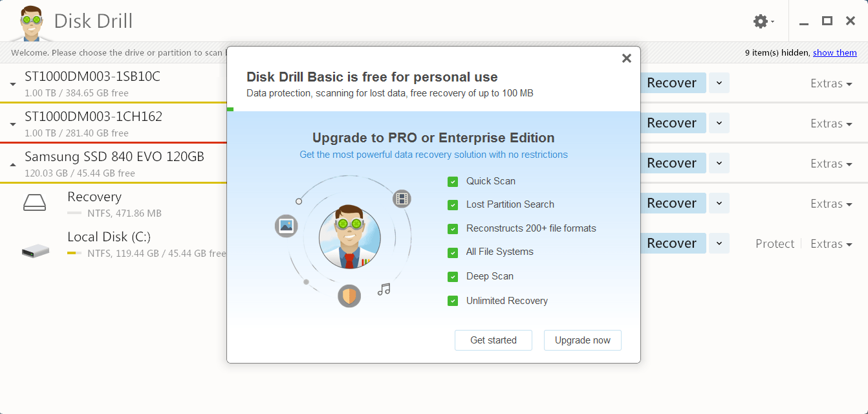868x414 pixels.
Task: Click the picture icon on orbit graphic
Action: [x=286, y=226]
